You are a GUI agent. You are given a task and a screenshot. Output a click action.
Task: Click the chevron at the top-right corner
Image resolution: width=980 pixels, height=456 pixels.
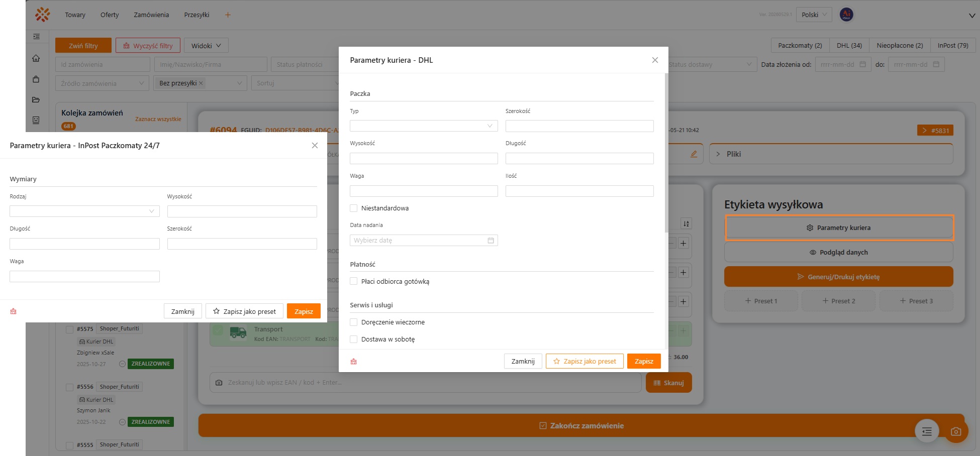pos(972,16)
